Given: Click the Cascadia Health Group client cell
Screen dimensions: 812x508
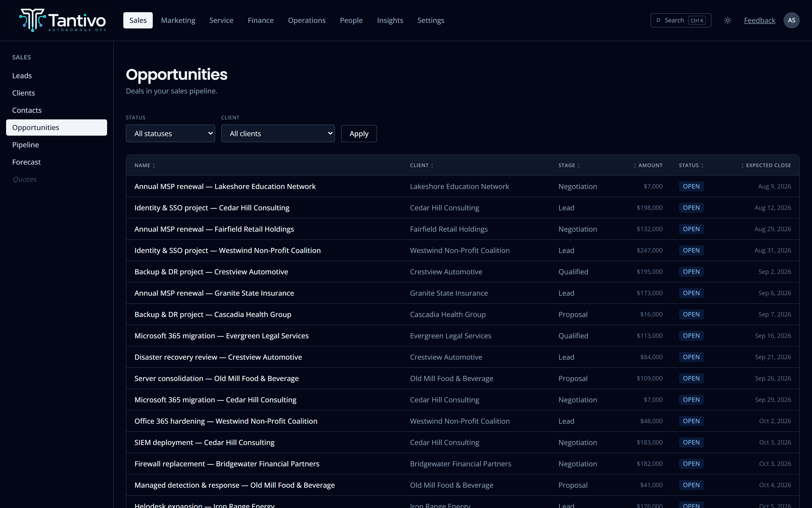Looking at the screenshot, I should [x=448, y=314].
